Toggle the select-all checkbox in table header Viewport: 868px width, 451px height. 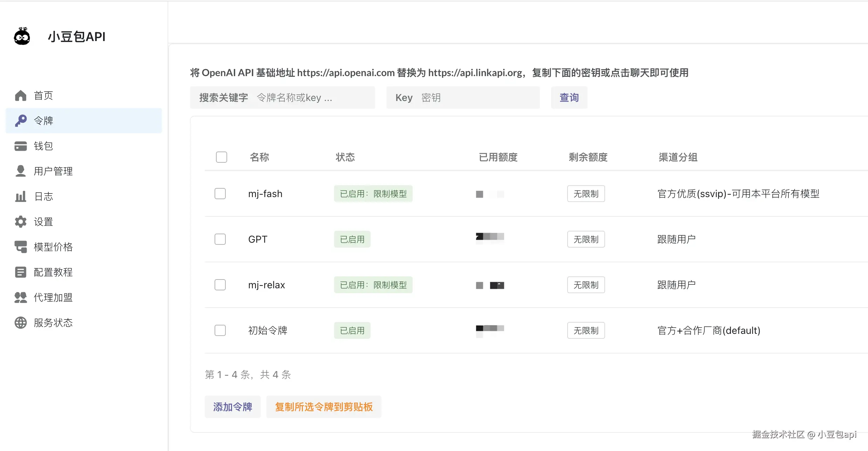pos(222,157)
